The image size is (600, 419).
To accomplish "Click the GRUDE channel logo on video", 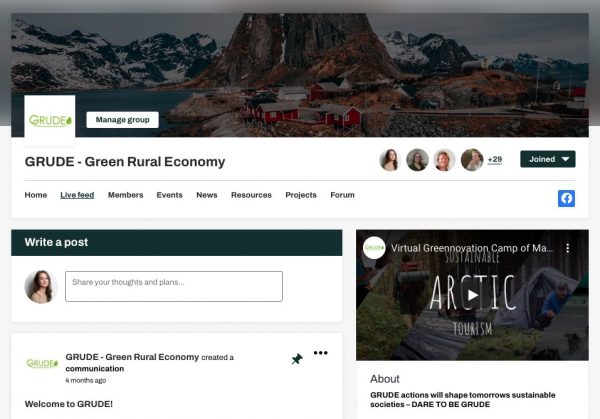I will tap(374, 248).
